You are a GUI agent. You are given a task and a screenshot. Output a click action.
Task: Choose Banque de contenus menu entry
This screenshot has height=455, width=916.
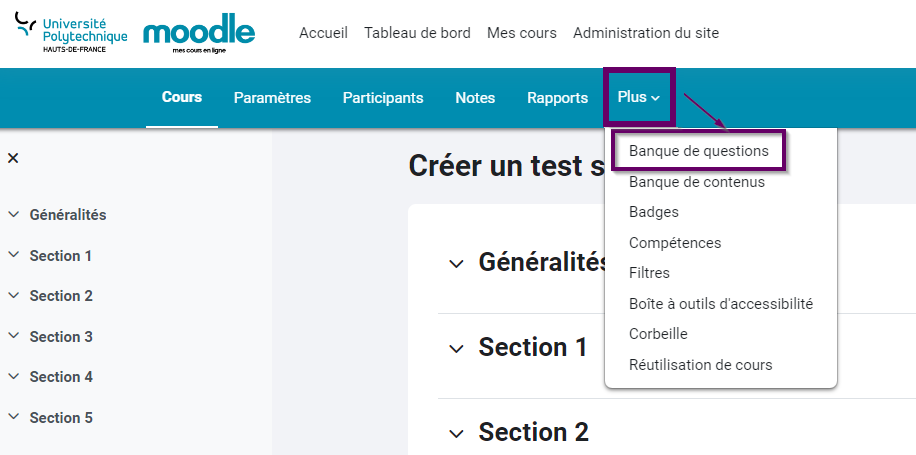696,182
